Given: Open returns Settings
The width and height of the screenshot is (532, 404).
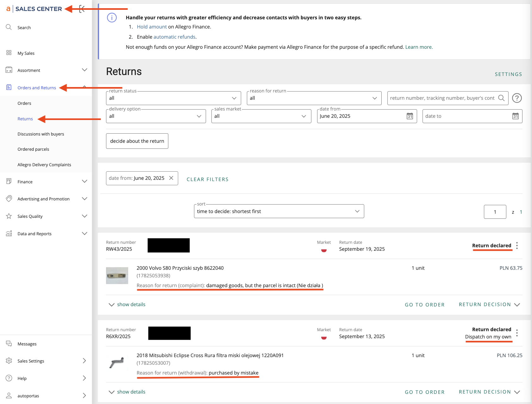Looking at the screenshot, I should pyautogui.click(x=509, y=74).
